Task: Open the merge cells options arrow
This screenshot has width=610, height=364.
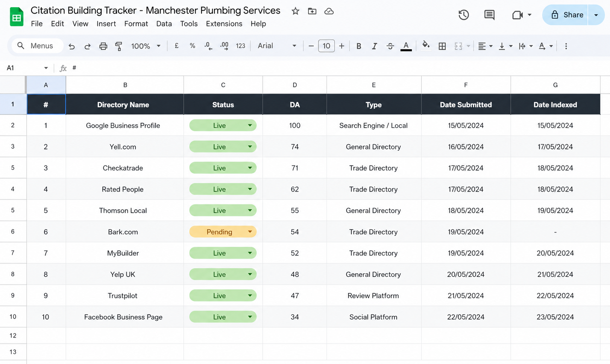Action: [468, 46]
